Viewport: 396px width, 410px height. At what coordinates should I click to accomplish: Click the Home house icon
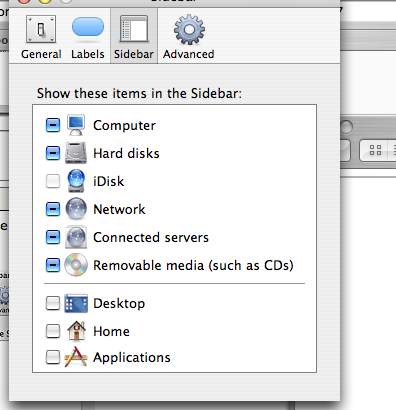(76, 331)
